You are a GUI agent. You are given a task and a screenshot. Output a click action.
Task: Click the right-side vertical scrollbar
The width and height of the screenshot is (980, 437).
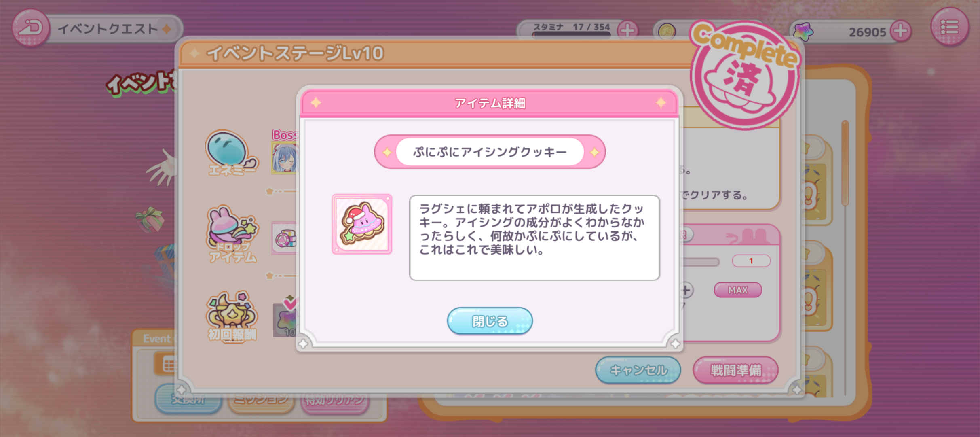tap(845, 163)
